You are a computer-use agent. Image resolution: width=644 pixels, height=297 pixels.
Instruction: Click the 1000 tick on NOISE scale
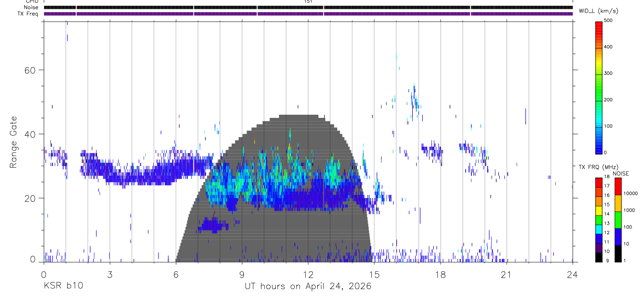(629, 210)
